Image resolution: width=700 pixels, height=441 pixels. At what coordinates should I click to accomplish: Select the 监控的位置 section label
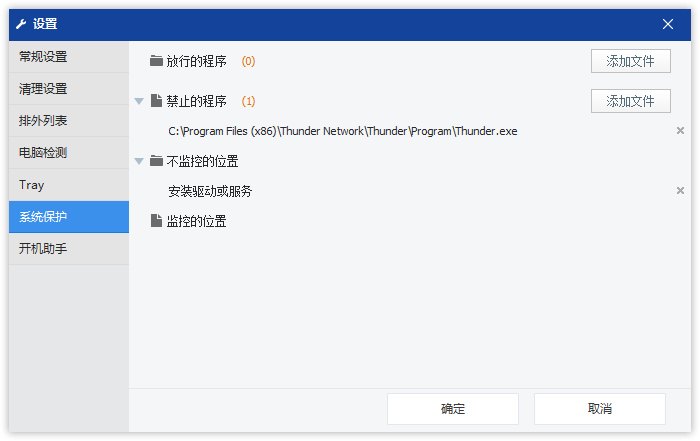pos(196,221)
